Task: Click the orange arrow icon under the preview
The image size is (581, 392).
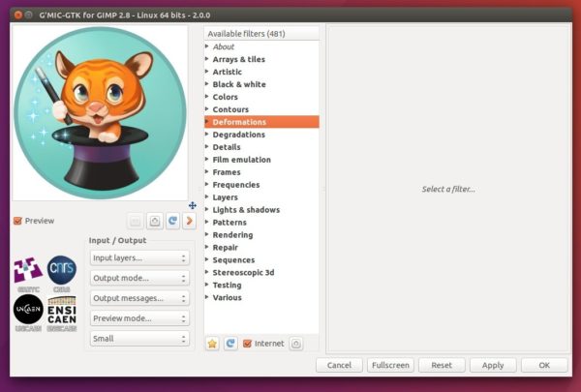Action: click(190, 222)
